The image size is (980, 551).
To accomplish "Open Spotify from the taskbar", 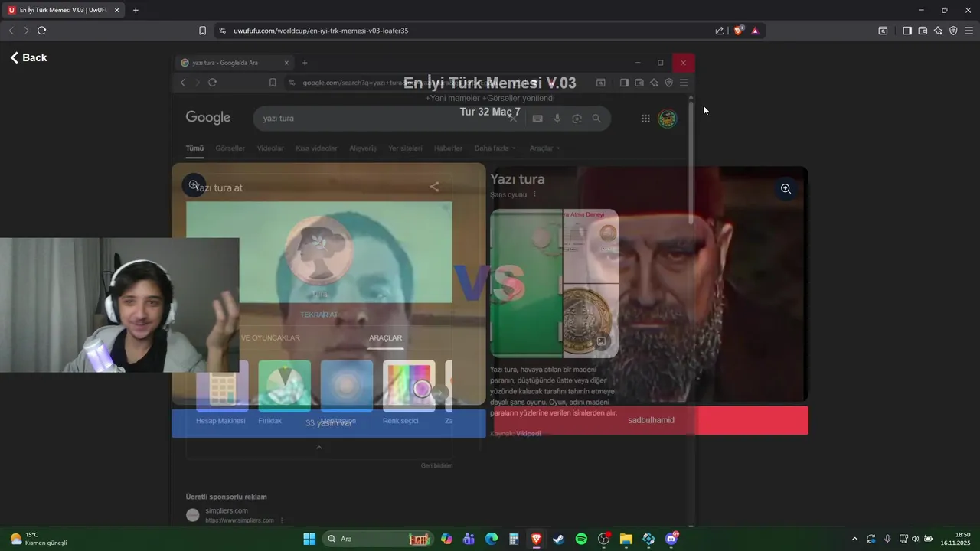I will [581, 539].
